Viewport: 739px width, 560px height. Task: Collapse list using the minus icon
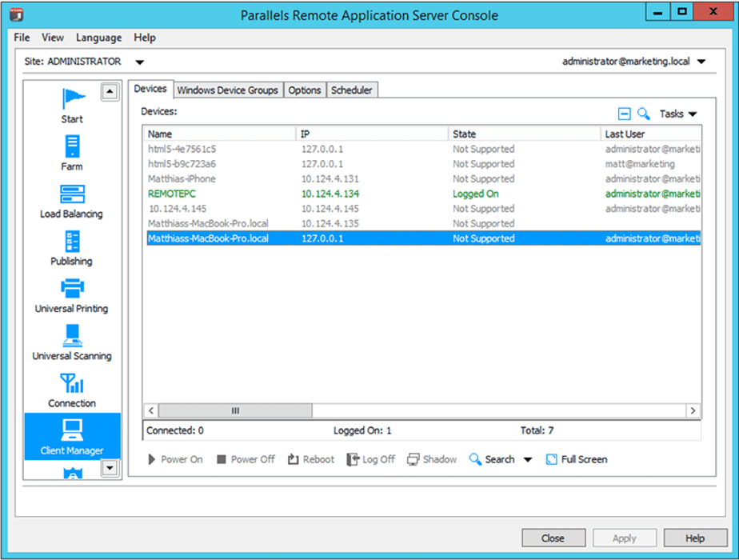click(x=625, y=114)
